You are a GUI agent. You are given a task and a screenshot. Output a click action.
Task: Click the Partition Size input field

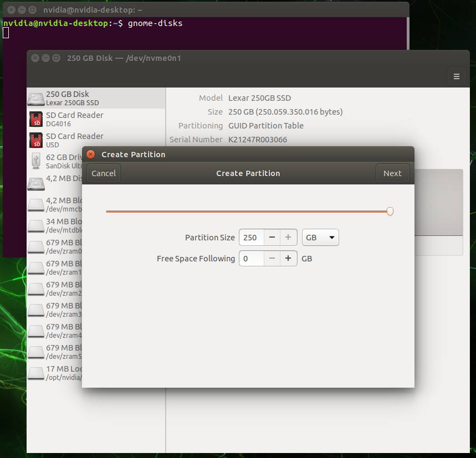(252, 238)
